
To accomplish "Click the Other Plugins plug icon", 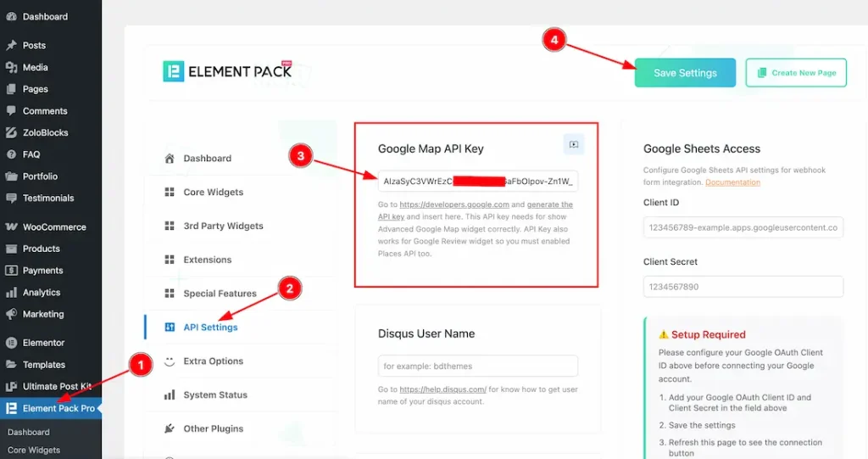I will click(x=170, y=428).
